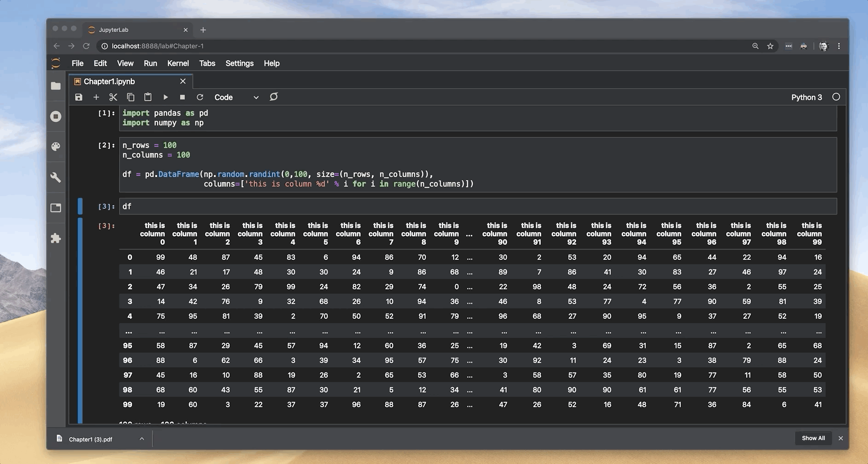Viewport: 868px width, 464px height.
Task: Save the notebook with the floppy disk icon
Action: pos(79,97)
